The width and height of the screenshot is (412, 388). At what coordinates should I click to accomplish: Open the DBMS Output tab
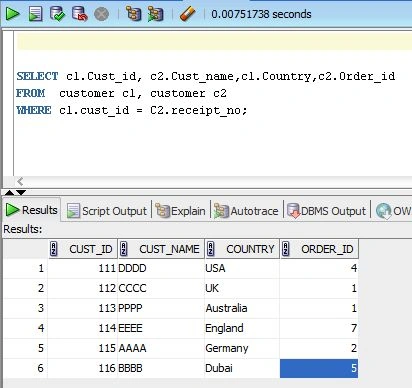326,211
